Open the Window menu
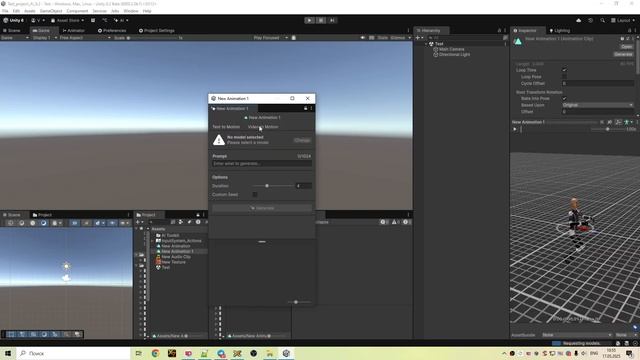The width and height of the screenshot is (640, 360). [131, 11]
